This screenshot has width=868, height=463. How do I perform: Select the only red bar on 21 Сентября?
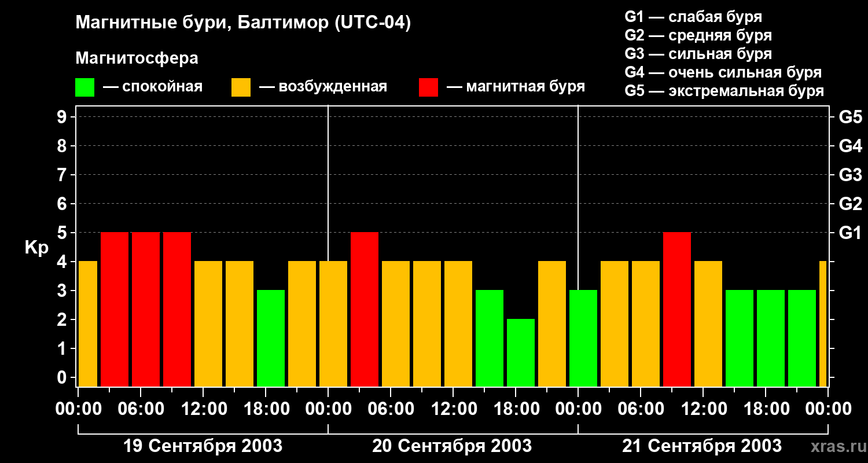click(677, 310)
